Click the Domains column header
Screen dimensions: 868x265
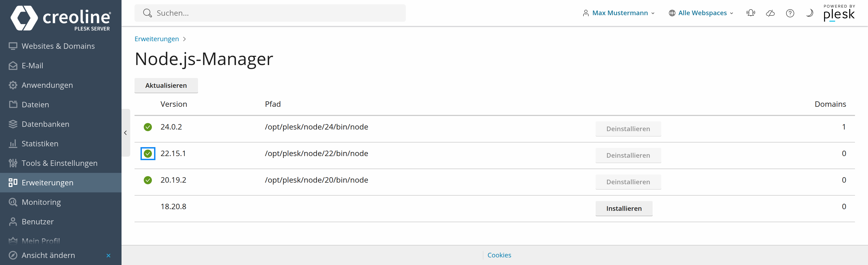(830, 104)
